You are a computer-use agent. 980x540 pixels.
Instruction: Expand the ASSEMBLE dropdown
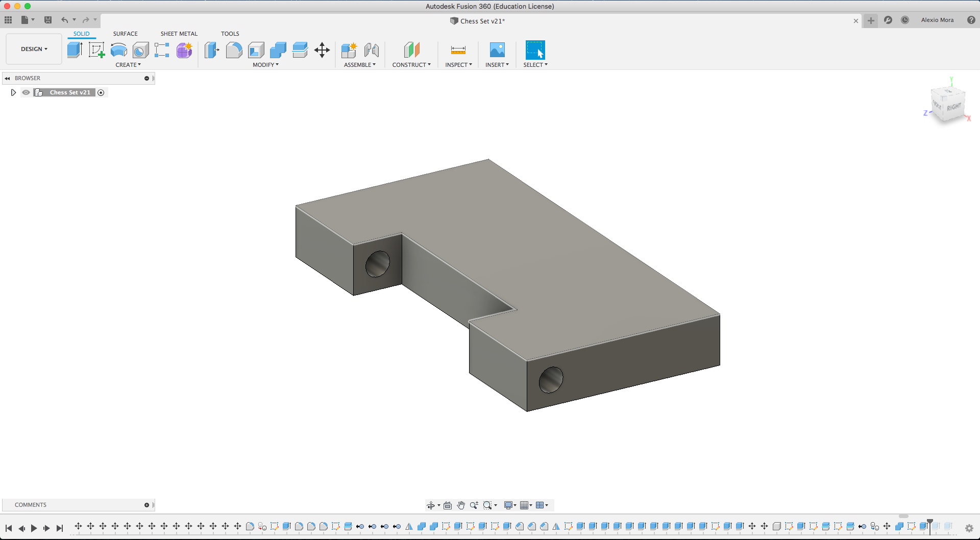[360, 65]
